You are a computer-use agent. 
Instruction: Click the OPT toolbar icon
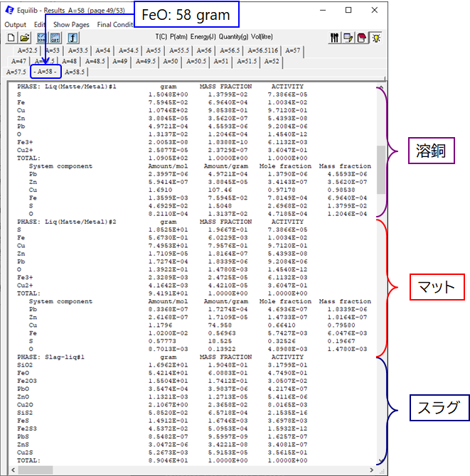tap(54, 38)
